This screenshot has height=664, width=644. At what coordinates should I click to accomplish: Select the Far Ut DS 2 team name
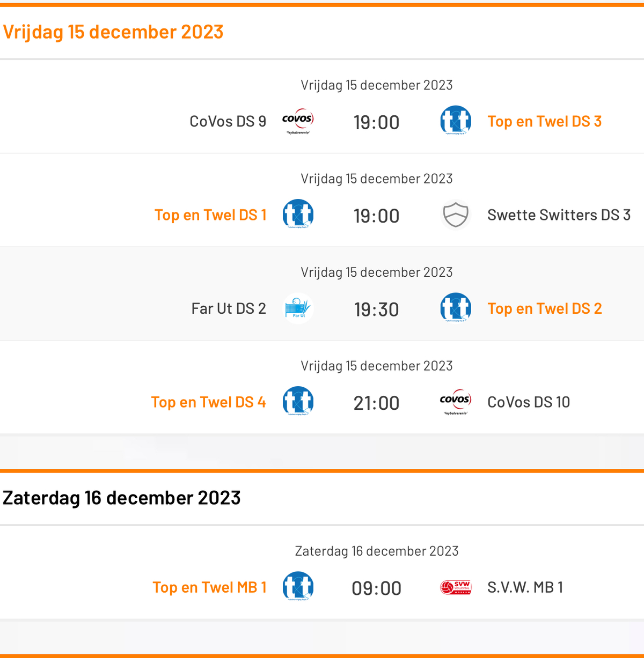tap(229, 308)
